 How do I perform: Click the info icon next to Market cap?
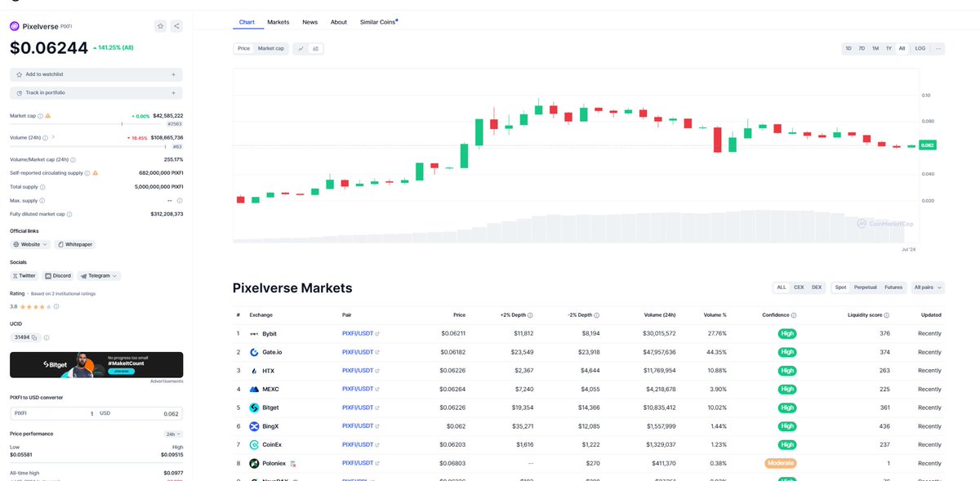pos(40,116)
